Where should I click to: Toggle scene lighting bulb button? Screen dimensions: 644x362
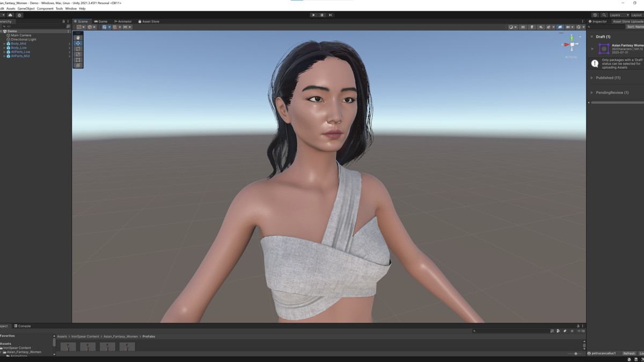tap(532, 27)
